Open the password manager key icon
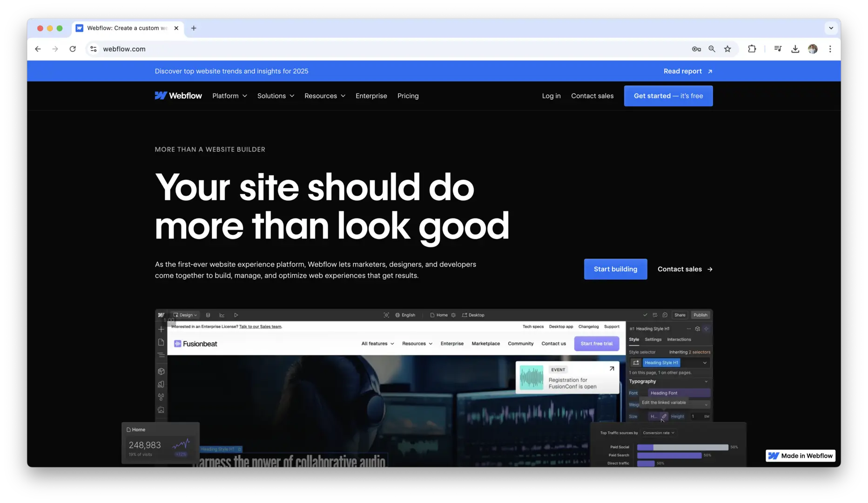Screen dimensions: 868x503 click(x=696, y=49)
